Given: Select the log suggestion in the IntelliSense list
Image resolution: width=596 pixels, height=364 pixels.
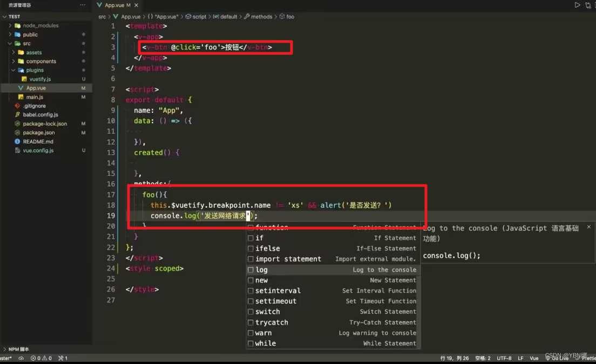Looking at the screenshot, I should (x=261, y=270).
